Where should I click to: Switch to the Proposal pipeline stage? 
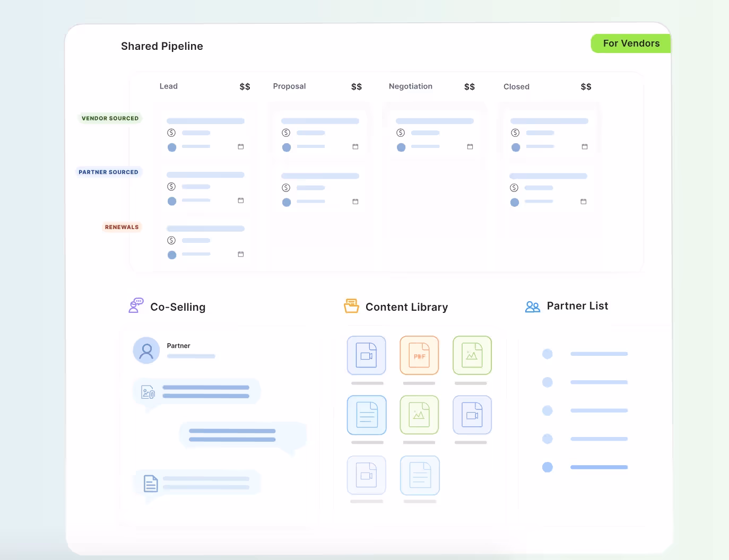click(x=289, y=86)
